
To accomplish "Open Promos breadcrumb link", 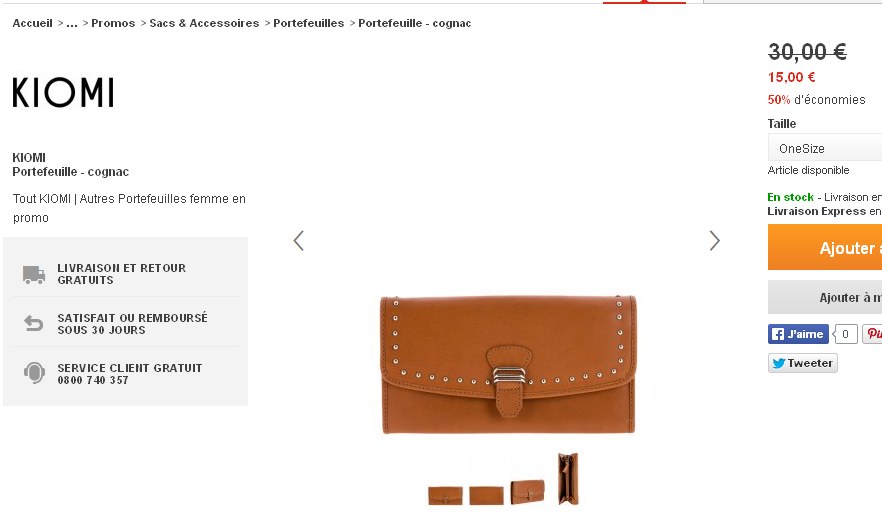I will (x=113, y=23).
